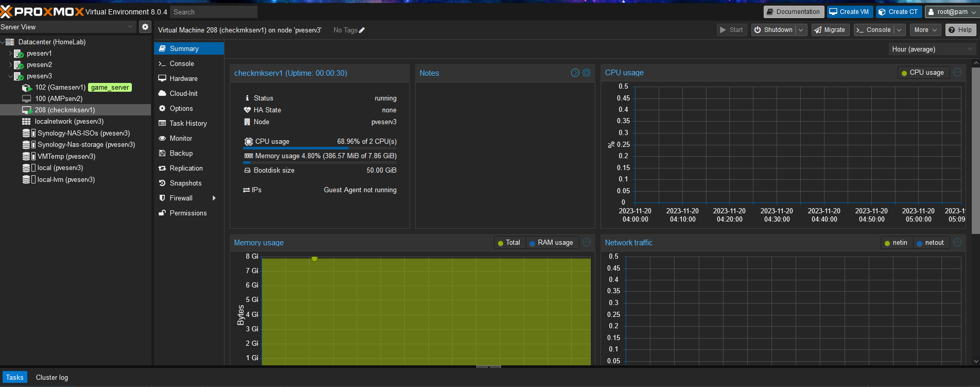Expand the Firewall submenu arrow

(x=214, y=198)
